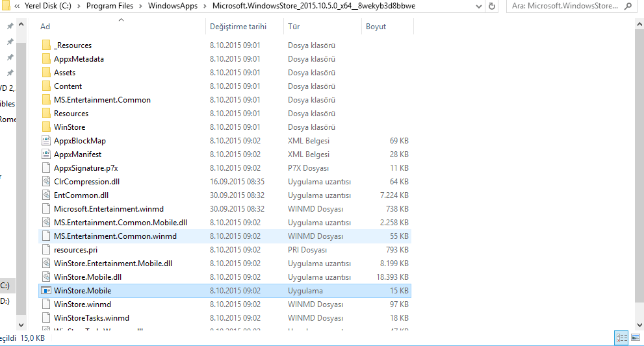
Task: Click the WinStore.Entertainment.Mobile.dll file icon
Action: 46,263
